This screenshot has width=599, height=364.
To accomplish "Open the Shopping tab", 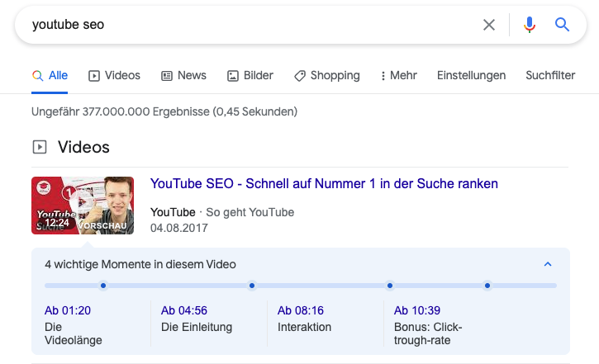I will tap(327, 76).
